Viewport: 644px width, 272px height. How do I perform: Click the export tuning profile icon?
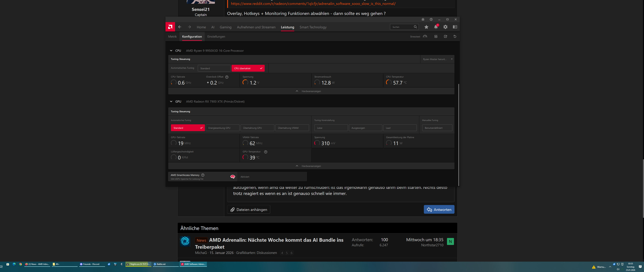445,36
